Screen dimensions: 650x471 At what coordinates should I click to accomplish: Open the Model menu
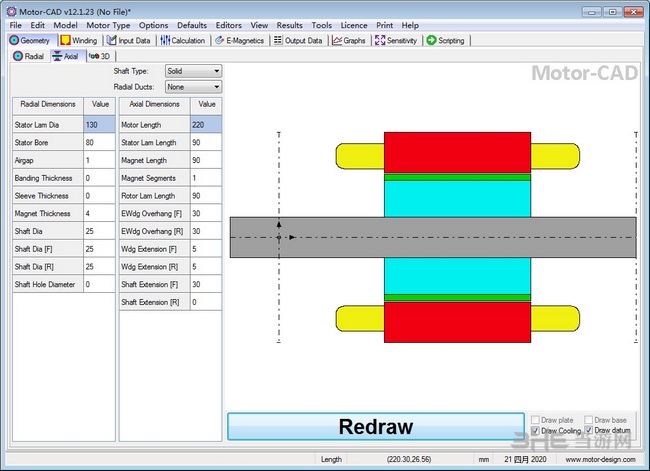coord(65,25)
